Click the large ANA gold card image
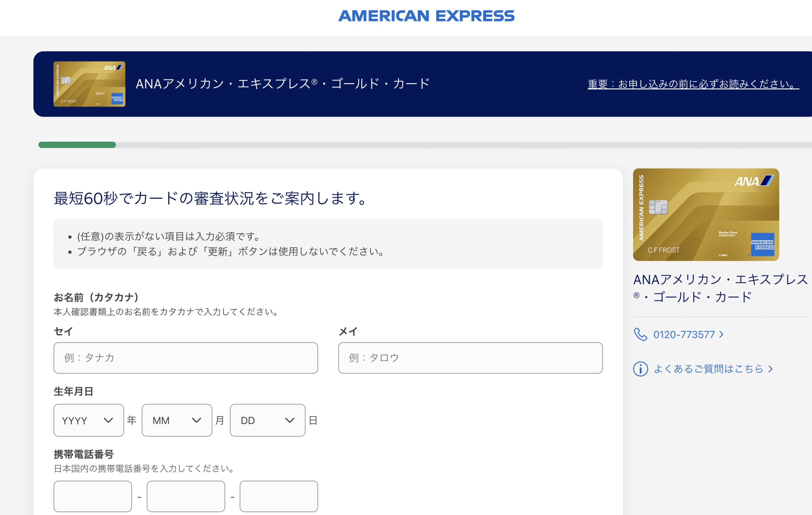 pyautogui.click(x=706, y=215)
